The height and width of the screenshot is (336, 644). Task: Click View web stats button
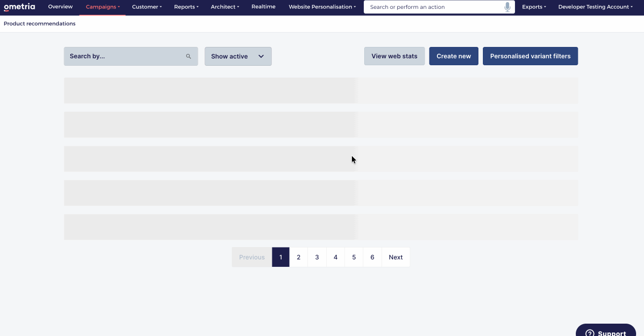[394, 56]
